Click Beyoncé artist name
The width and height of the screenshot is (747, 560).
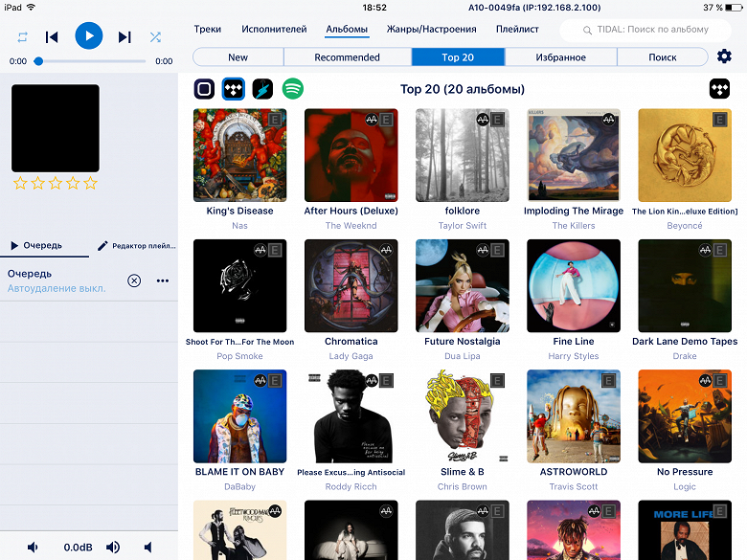(x=685, y=226)
